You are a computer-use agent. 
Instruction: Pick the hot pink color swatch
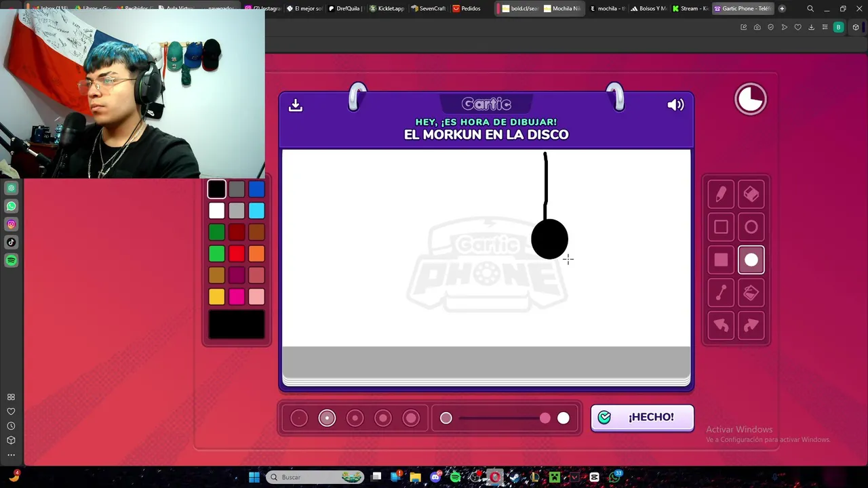[x=237, y=296]
